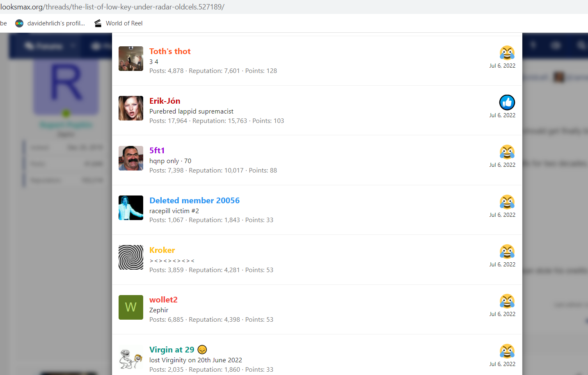The width and height of the screenshot is (588, 375).
Task: Open Virgin at 29 username link
Action: click(x=172, y=350)
